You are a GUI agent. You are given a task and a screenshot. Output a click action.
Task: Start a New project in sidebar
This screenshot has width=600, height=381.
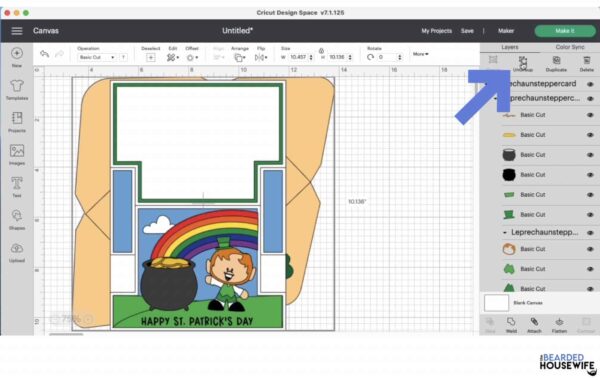[17, 57]
